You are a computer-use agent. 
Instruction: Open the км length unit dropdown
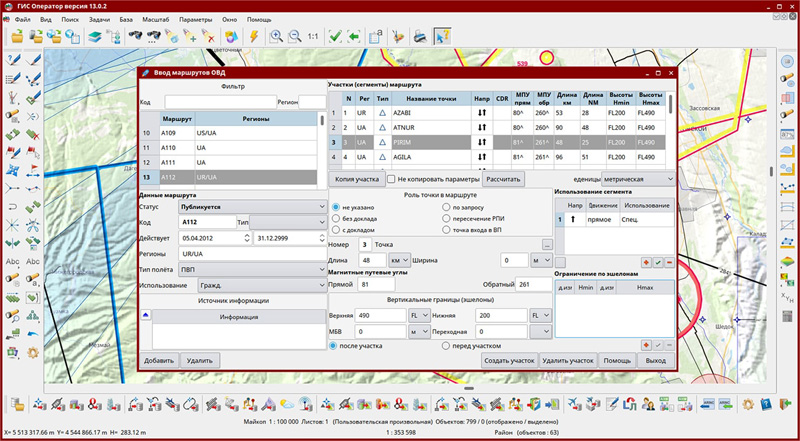tap(399, 260)
